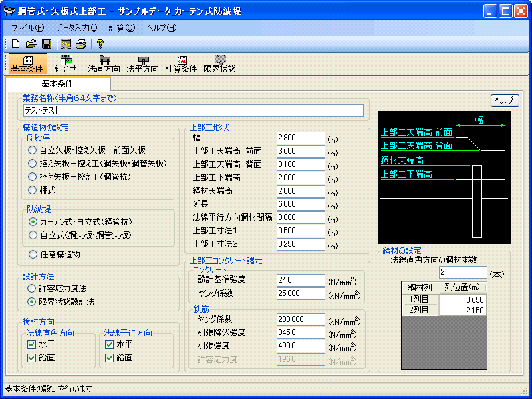Image resolution: width=532 pixels, height=399 pixels.
Task: Click the 業務名称 text field
Action: (193, 111)
